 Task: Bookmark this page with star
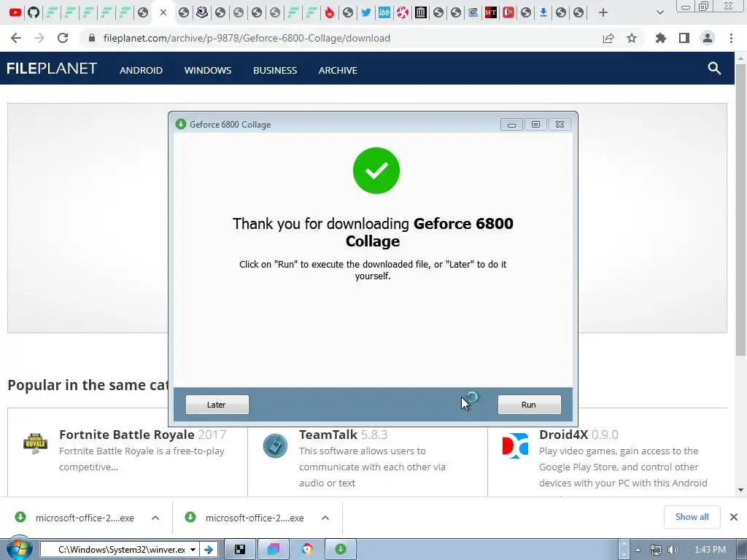point(632,38)
